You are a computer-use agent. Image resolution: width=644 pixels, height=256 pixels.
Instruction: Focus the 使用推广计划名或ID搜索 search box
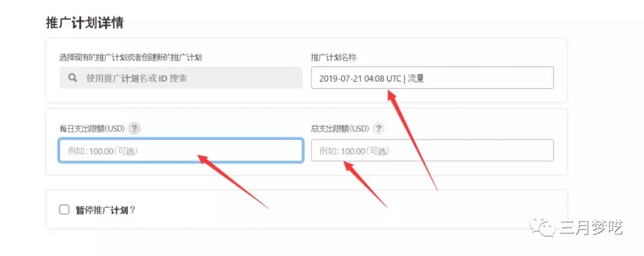coord(181,78)
